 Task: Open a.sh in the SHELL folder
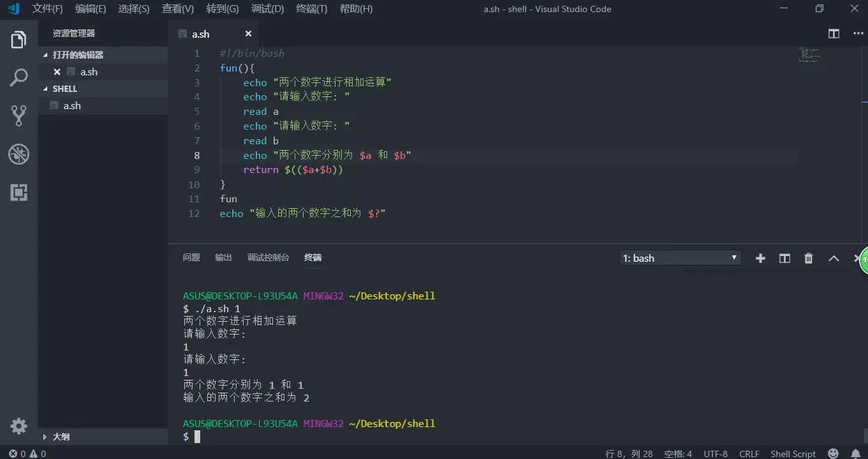103,105
